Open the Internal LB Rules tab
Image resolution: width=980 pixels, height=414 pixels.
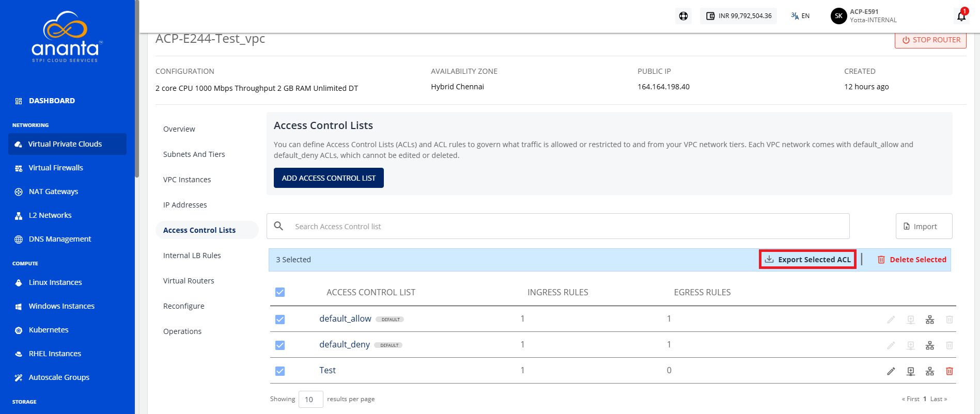point(192,256)
